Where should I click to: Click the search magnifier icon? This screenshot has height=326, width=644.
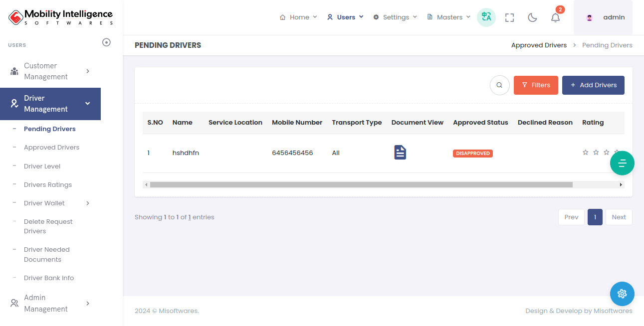499,85
